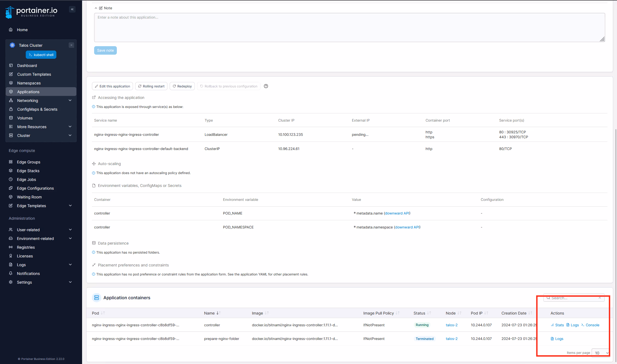Sort containers by Pod column
The image size is (617, 364).
[x=99, y=313]
